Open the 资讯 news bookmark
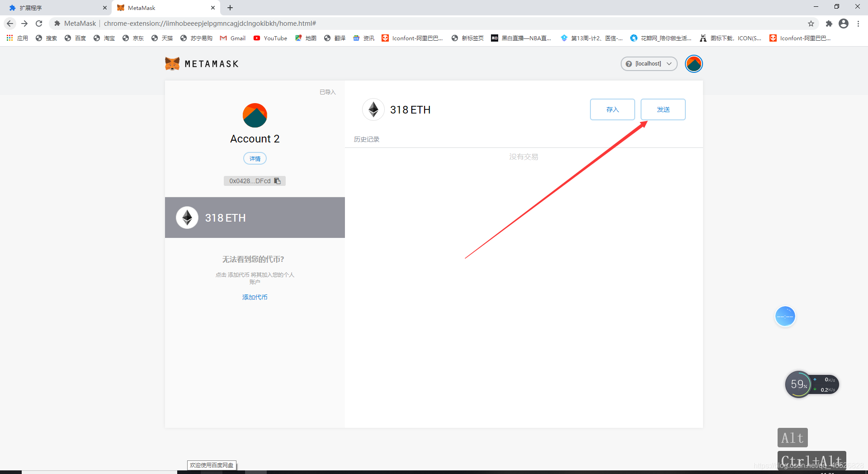Screen dimensions: 868x474 click(x=363, y=38)
